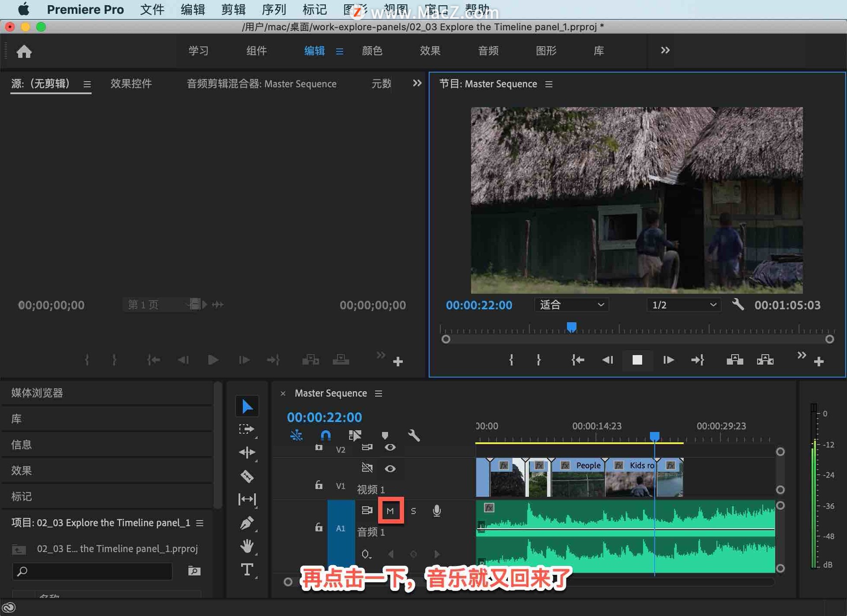Open zoom level dropdown showing 适合

[x=571, y=305]
